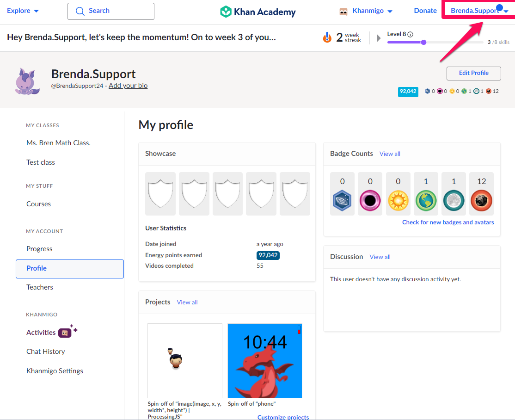
Task: Open the Explore dropdown menu
Action: 23,11
